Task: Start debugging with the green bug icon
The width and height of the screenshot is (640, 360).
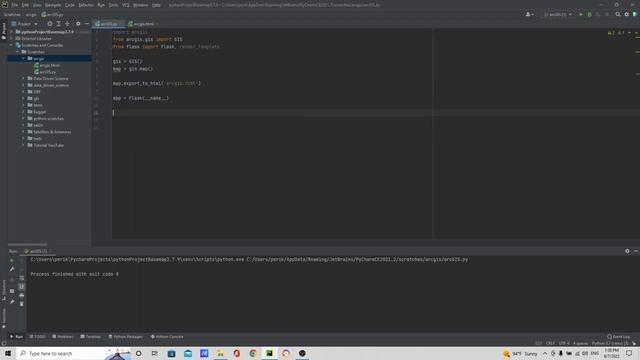Action: [x=589, y=14]
